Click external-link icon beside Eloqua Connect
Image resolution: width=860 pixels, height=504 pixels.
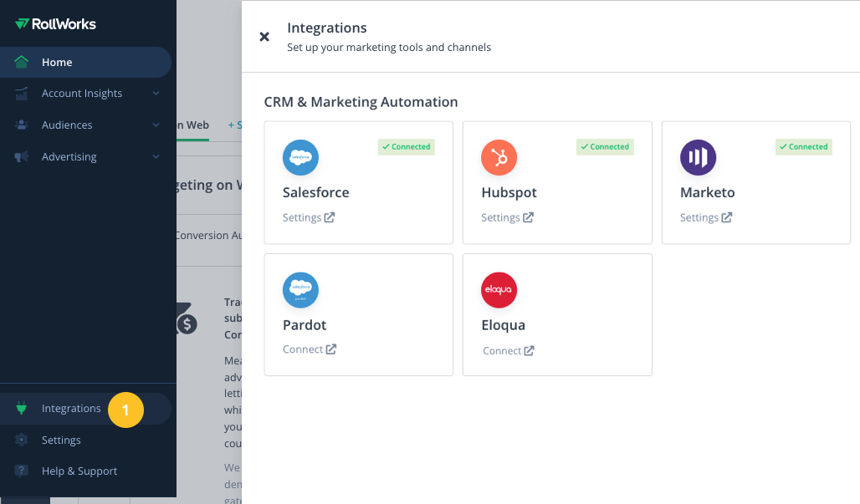(529, 350)
